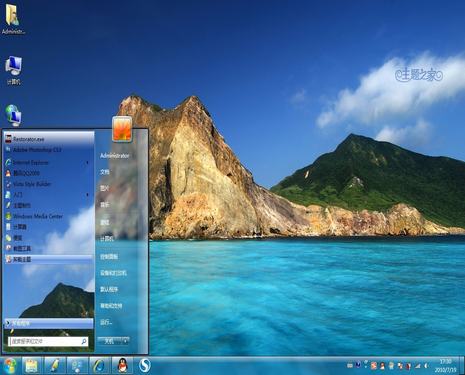The image size is (465, 375).
Task: Open the pencil icon on the taskbar
Action: 54,366
